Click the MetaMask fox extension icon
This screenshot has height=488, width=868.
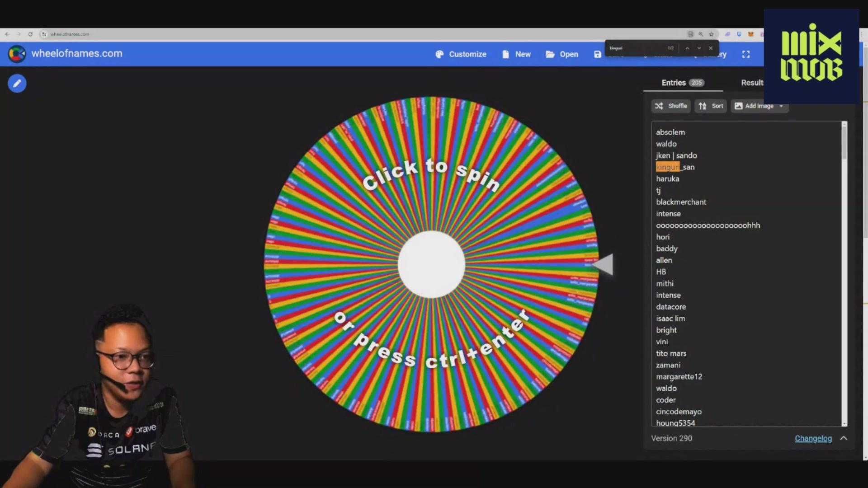[x=750, y=34]
